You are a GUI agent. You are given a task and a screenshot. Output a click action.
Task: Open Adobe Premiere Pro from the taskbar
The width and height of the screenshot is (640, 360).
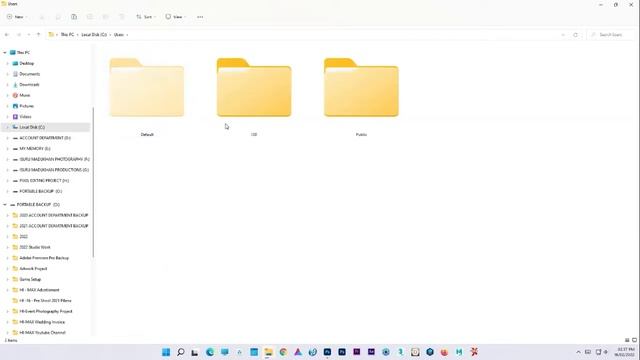pyautogui.click(x=356, y=352)
